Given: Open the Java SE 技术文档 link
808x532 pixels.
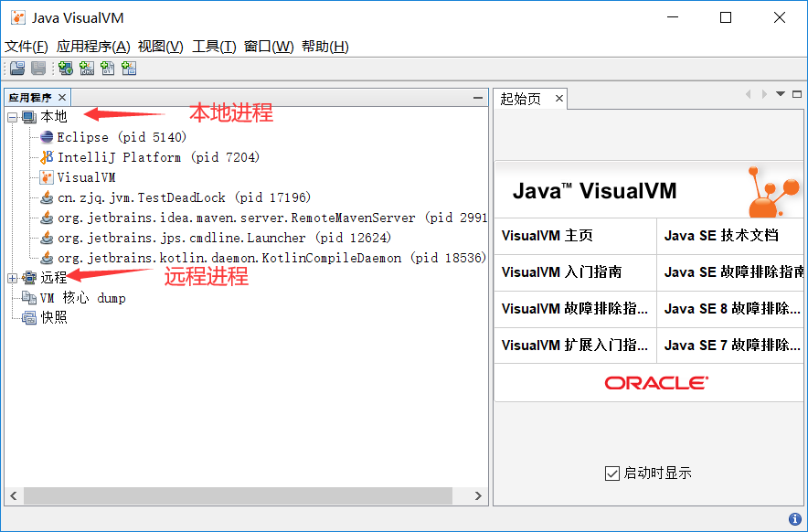Looking at the screenshot, I should (721, 236).
